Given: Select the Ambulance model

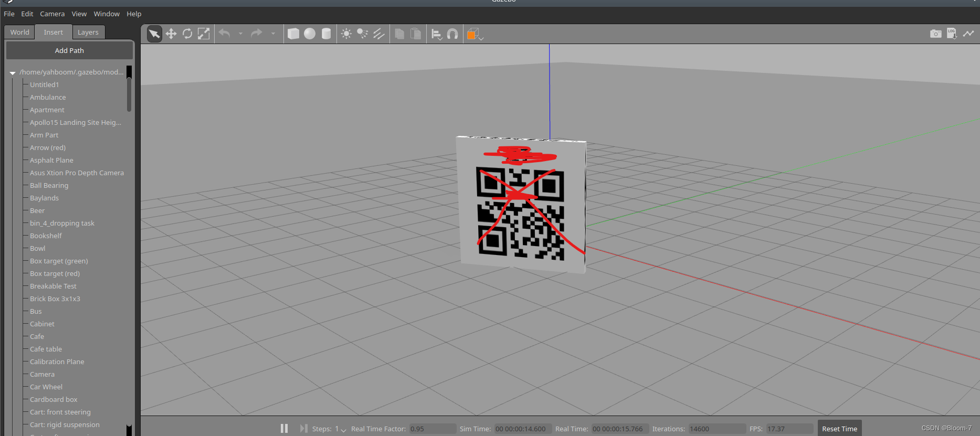Looking at the screenshot, I should click(x=48, y=97).
